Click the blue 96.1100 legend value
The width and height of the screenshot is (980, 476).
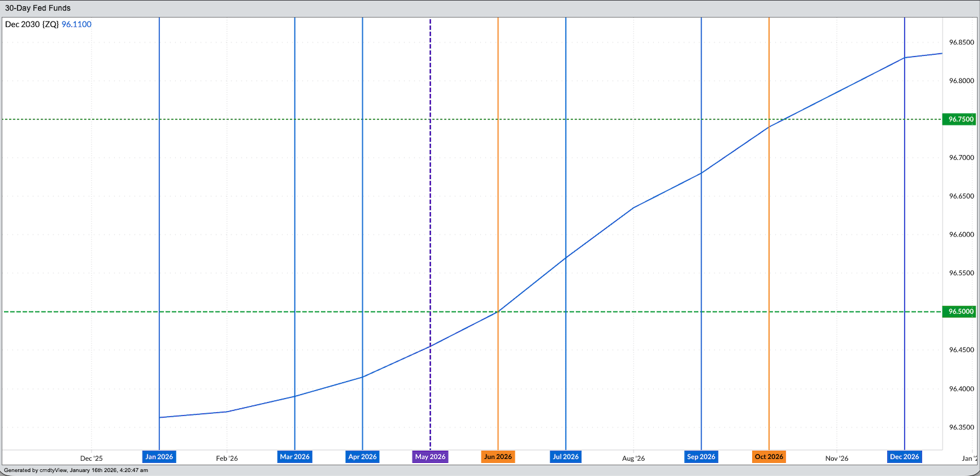pos(76,24)
